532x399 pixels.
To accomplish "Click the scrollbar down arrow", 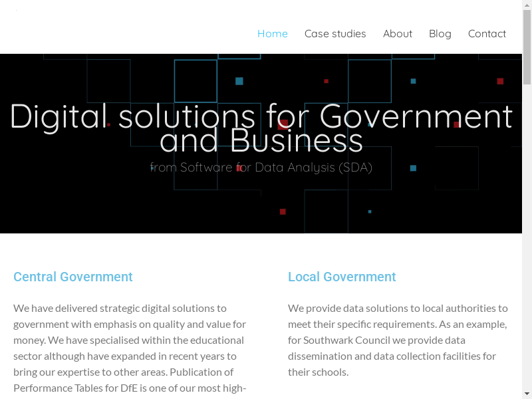I will [527, 394].
